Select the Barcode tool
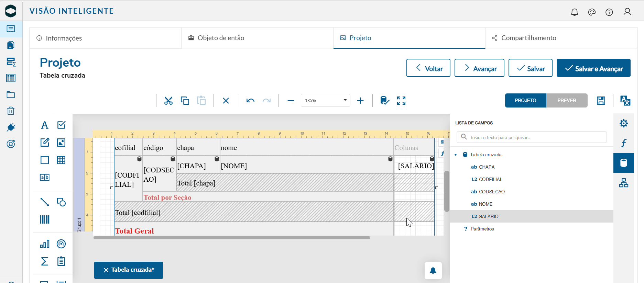Screen dimensions: 644x283 click(45, 219)
